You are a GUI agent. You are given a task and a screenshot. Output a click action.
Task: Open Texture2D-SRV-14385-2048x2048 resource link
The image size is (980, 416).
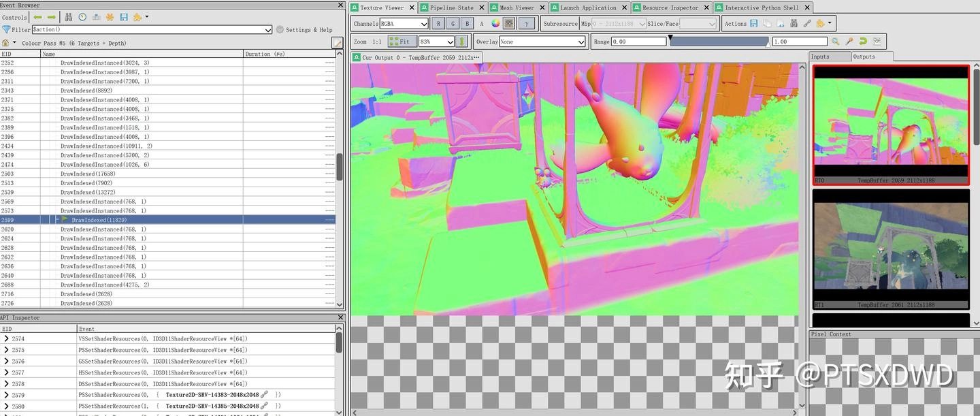tap(212, 406)
